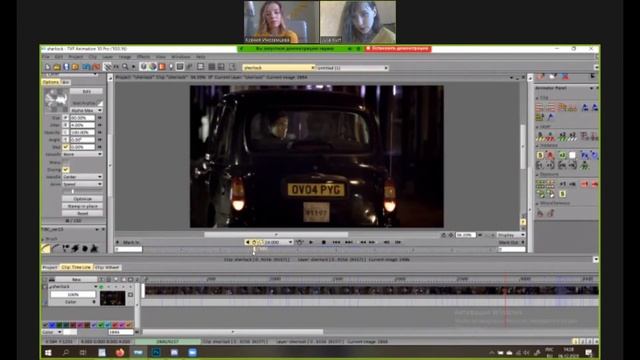The width and height of the screenshot is (640, 360).
Task: Open the Windows menu
Action: (180, 57)
